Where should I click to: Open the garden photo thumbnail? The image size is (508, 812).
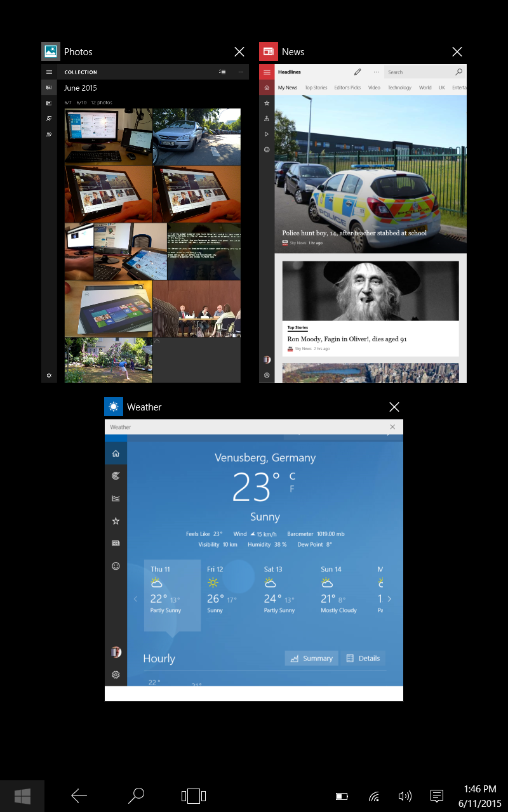109,360
